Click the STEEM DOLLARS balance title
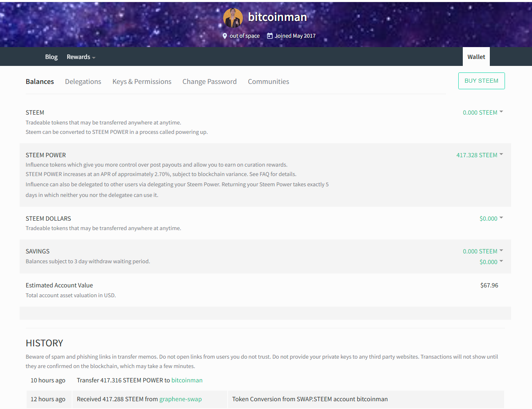Screen dimensions: 532x409 pos(48,219)
